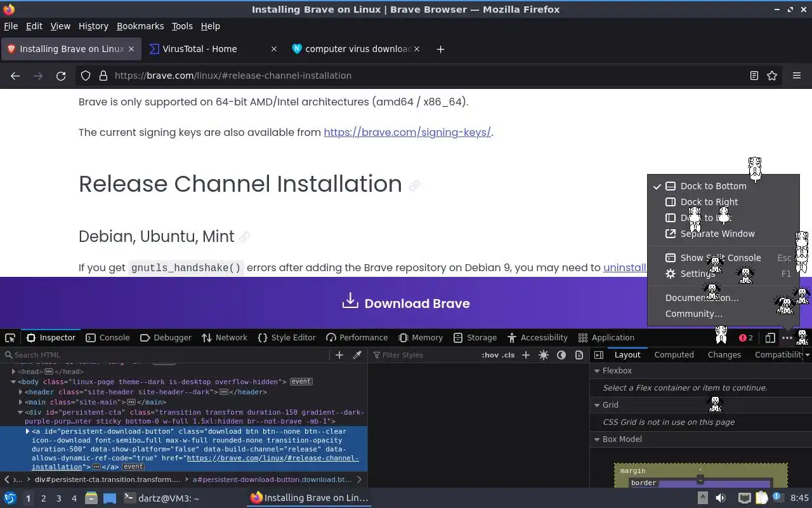The height and width of the screenshot is (508, 812).
Task: Click the volume speaker icon in system tray
Action: pos(721,498)
